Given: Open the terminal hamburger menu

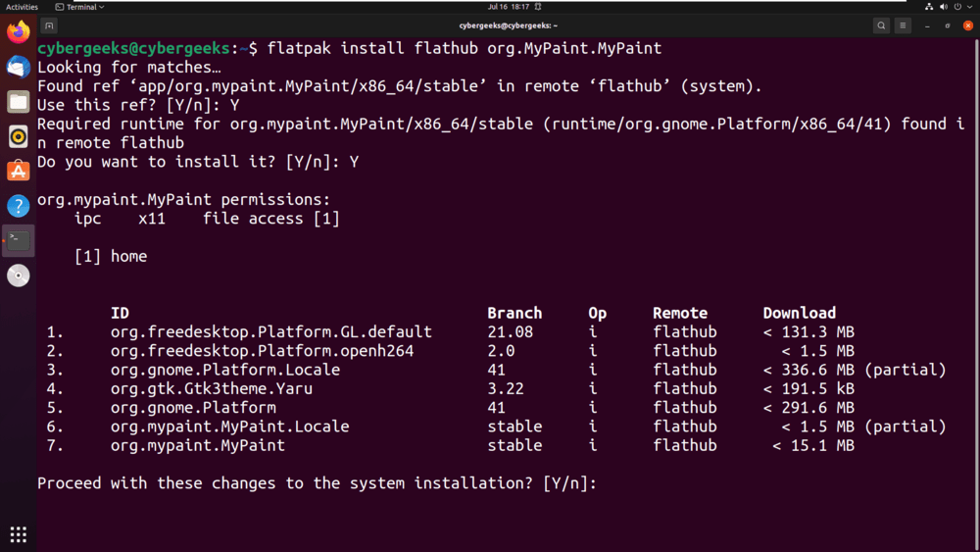Looking at the screenshot, I should coord(903,25).
